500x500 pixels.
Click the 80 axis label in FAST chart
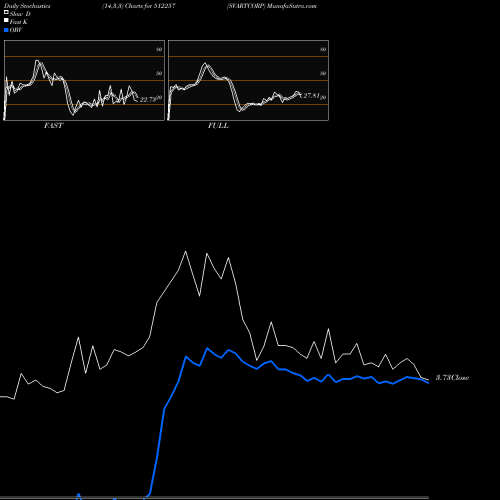[159, 49]
